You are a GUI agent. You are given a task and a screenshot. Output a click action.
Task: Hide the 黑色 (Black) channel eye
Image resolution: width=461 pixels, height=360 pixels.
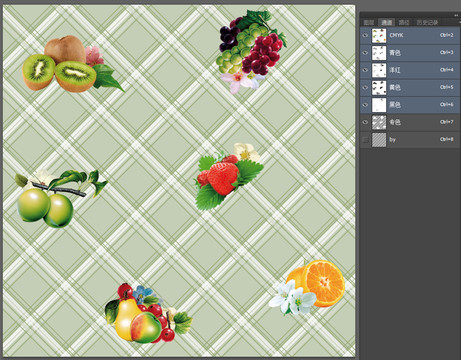[365, 105]
